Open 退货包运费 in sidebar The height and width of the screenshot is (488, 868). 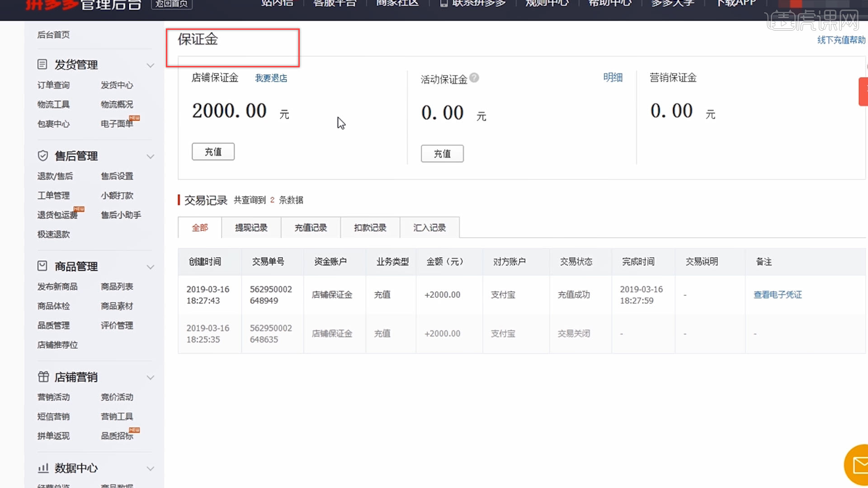coord(57,215)
